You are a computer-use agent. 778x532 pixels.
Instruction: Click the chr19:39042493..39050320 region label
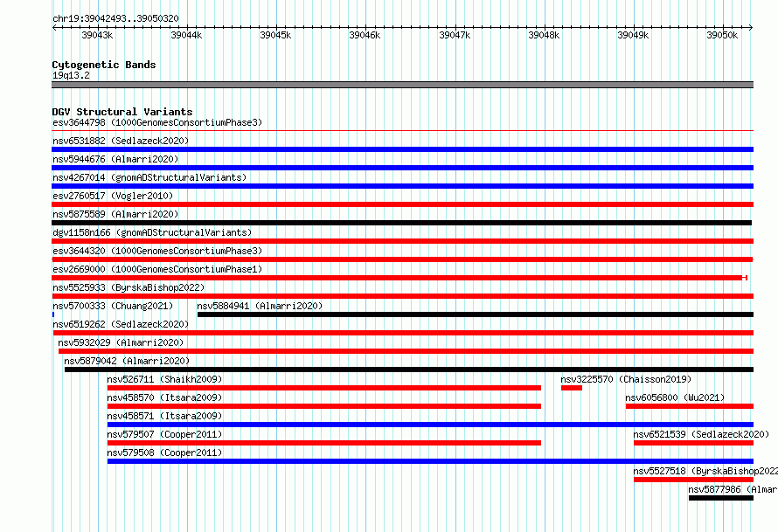115,18
